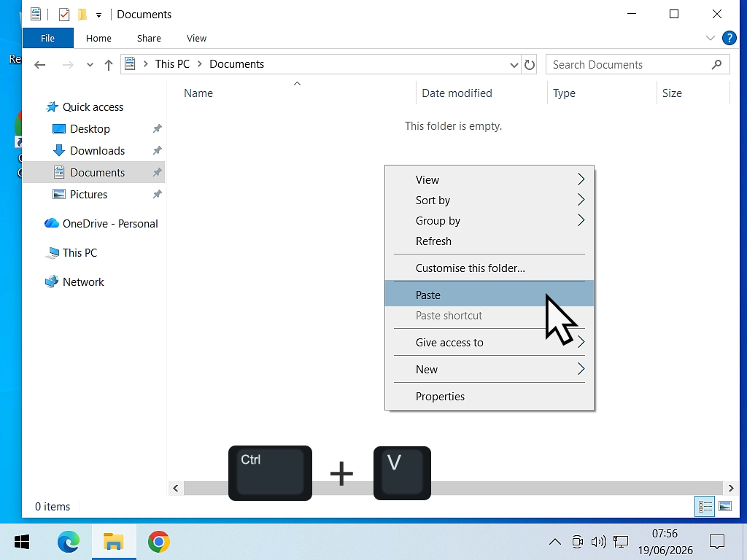
Task: Open OneDrive - Personal
Action: (109, 224)
